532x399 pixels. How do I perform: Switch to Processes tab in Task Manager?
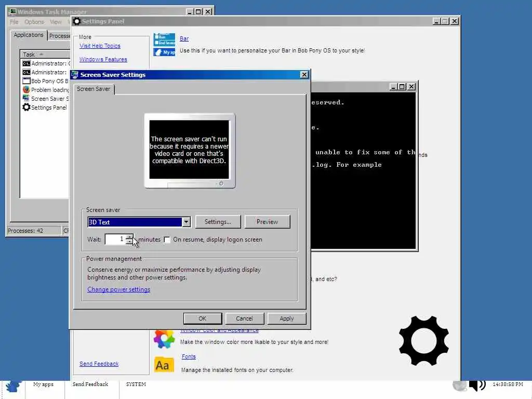click(x=59, y=36)
